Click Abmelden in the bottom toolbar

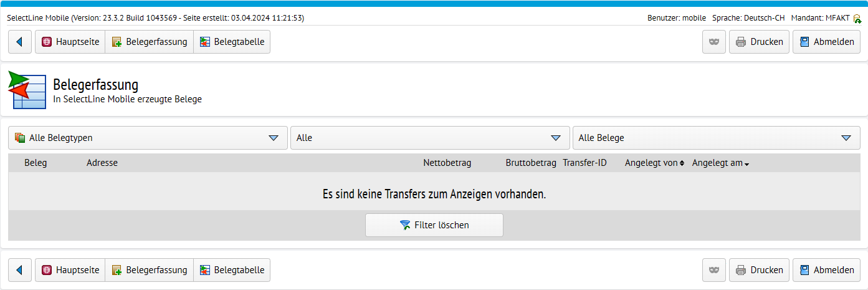826,270
